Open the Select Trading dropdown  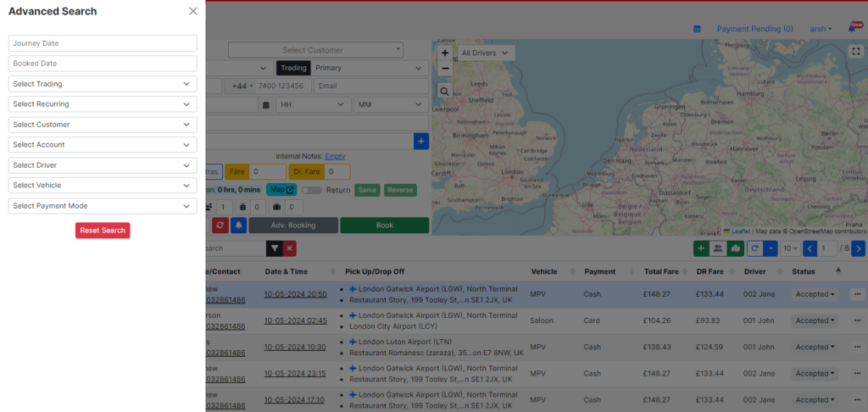[x=103, y=84]
